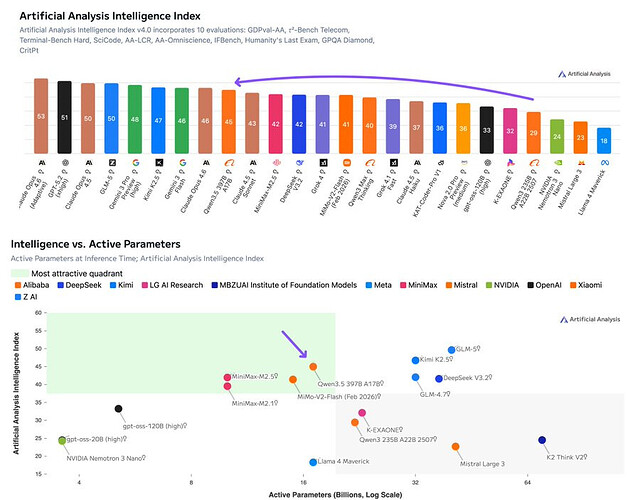Click the Claude Opus 4.6 Adaptive bar showing 53
This screenshot has height=500, width=640.
click(41, 116)
